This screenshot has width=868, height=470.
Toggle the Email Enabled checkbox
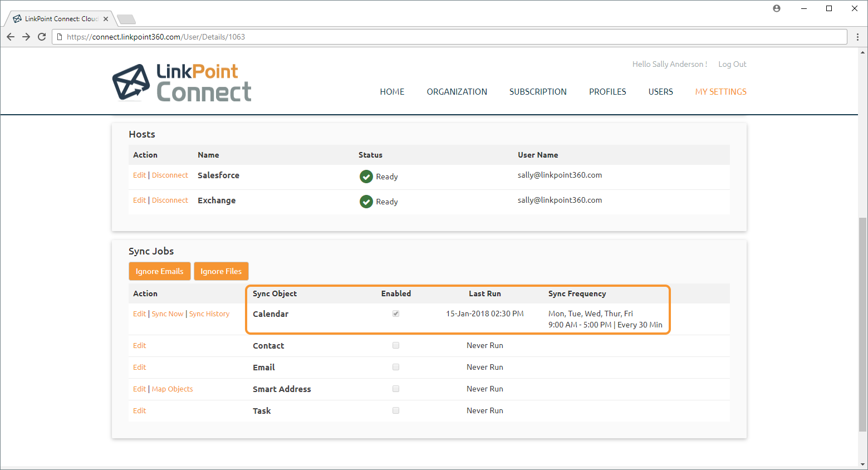pyautogui.click(x=396, y=367)
